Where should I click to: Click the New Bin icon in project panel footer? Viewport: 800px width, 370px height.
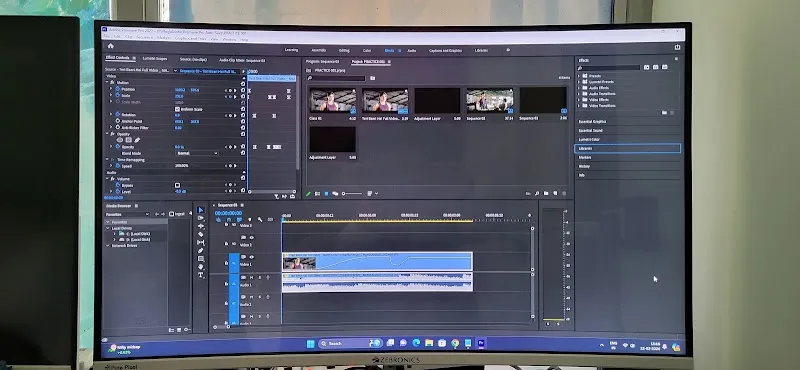pyautogui.click(x=546, y=193)
